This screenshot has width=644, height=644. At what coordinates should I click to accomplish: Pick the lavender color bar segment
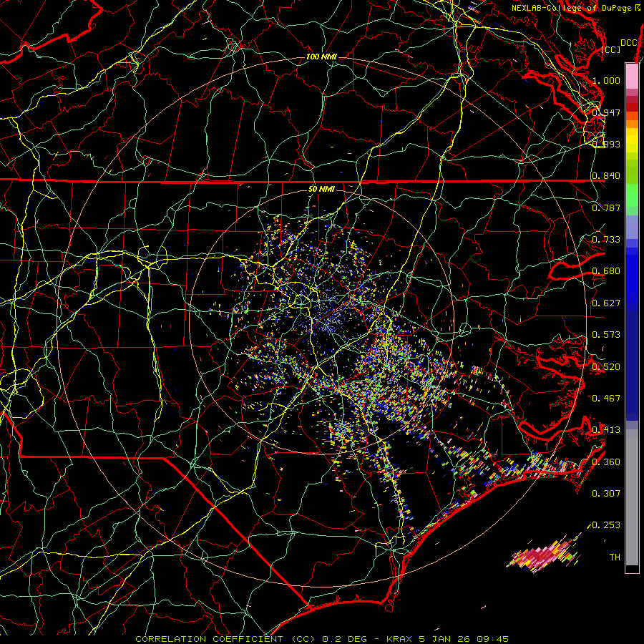click(x=632, y=228)
